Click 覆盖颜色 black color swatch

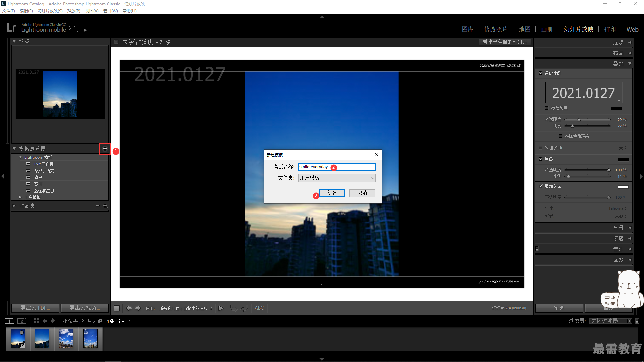[x=616, y=108]
